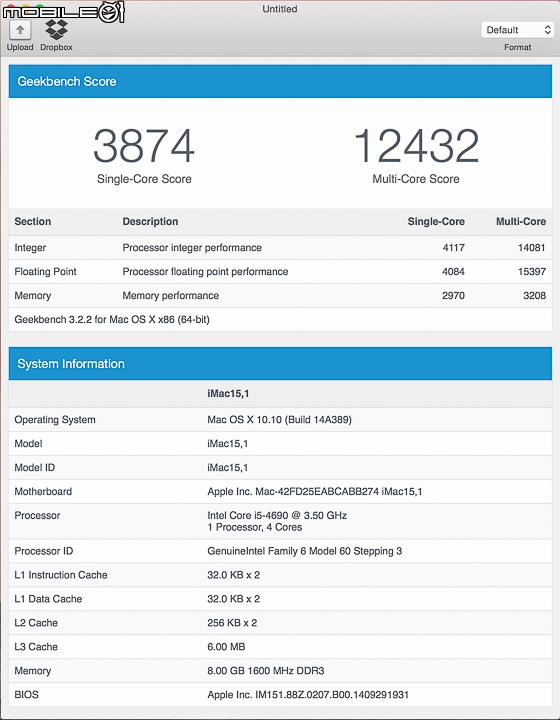This screenshot has width=560, height=720.
Task: Click the Single-Core column header
Action: [436, 221]
